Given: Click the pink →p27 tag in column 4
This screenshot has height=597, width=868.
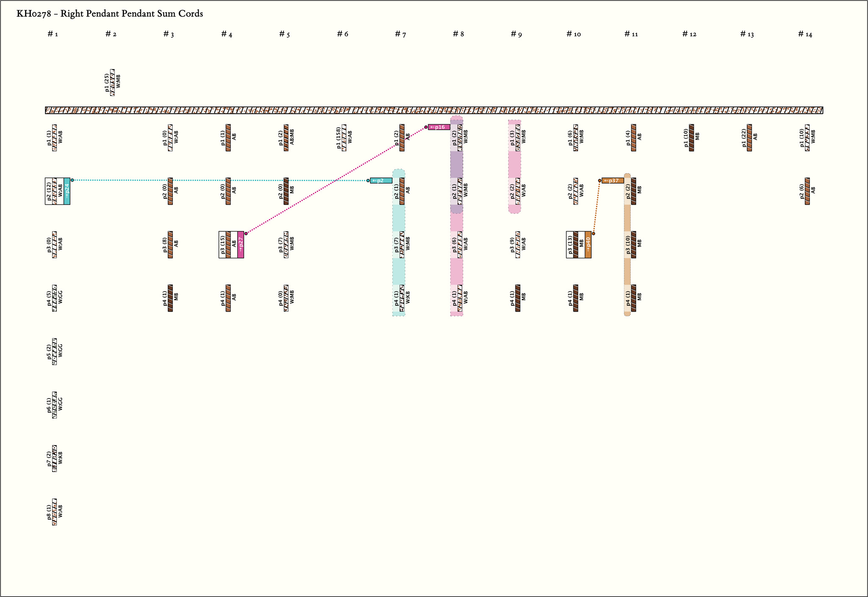Looking at the screenshot, I should 241,245.
